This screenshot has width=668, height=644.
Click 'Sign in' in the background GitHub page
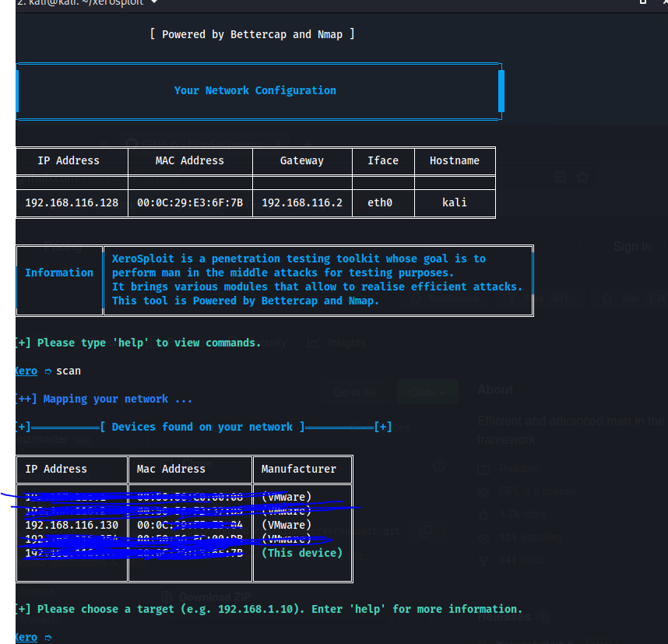[631, 246]
